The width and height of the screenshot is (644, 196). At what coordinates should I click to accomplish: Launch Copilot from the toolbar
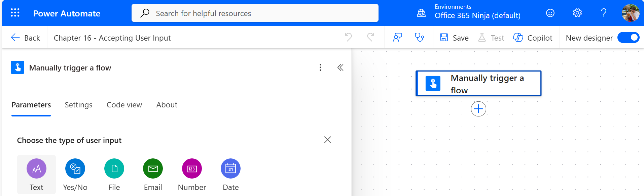(533, 38)
